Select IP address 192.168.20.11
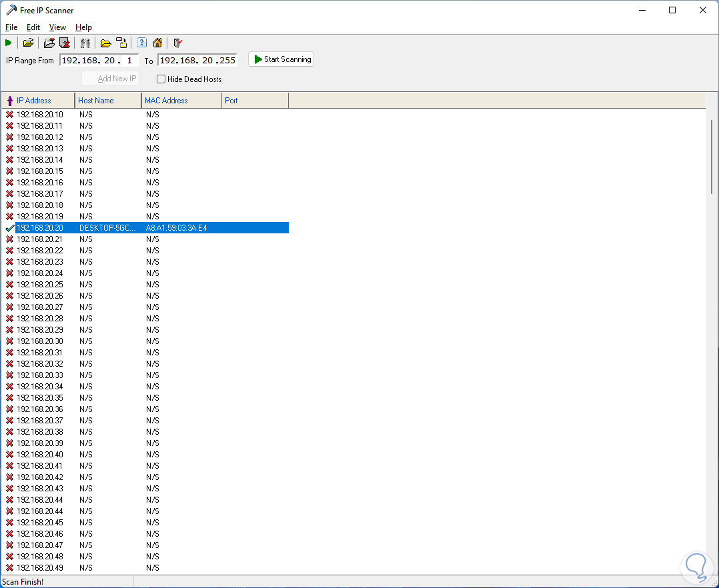 [x=39, y=126]
